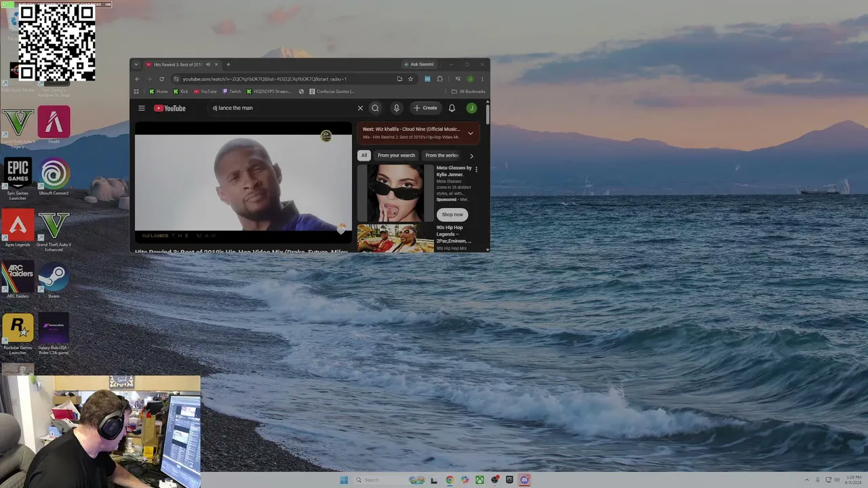Open the Kick bookmark

[180, 91]
